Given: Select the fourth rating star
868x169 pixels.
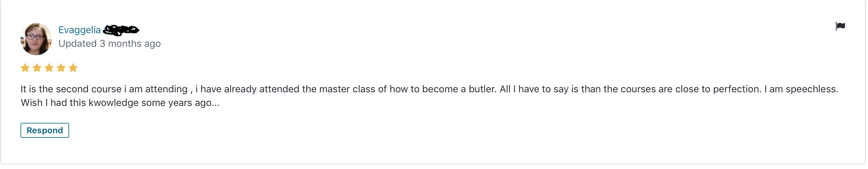Looking at the screenshot, I should coord(61,68).
